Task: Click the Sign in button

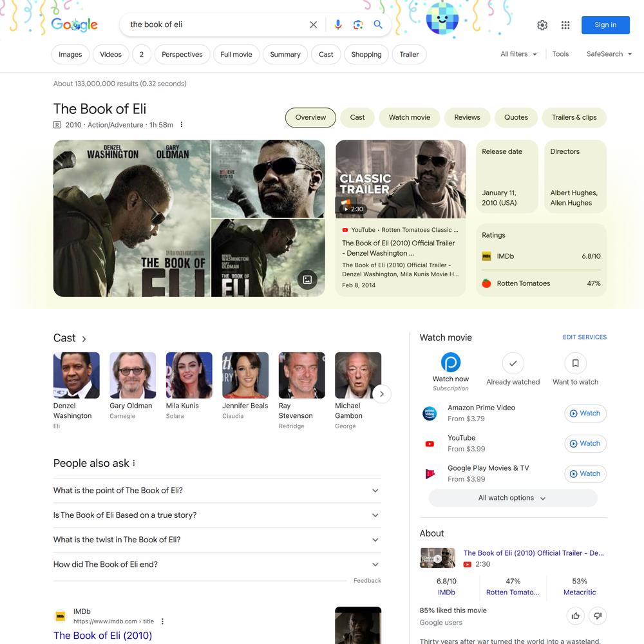Action: tap(605, 25)
